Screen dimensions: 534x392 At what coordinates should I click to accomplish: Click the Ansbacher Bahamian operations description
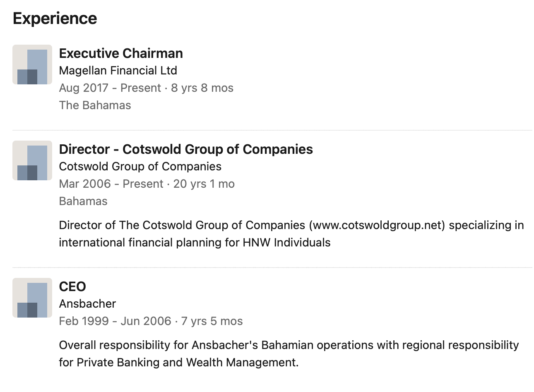[x=289, y=345]
